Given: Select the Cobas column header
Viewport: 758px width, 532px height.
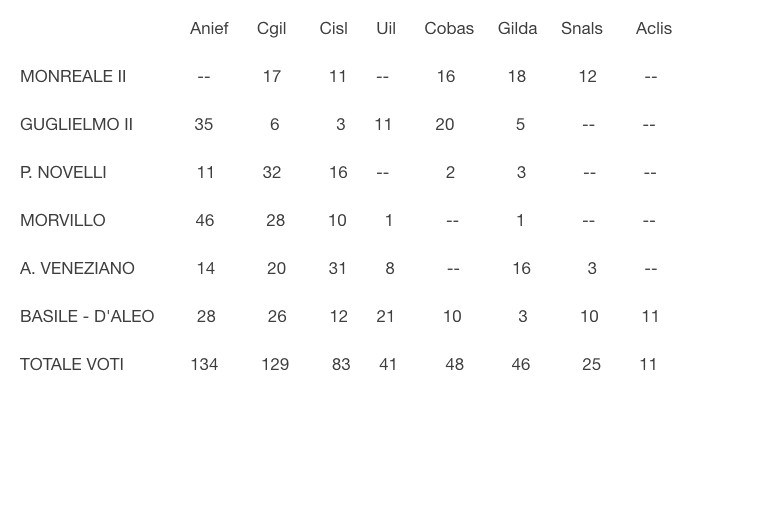Looking at the screenshot, I should (449, 28).
